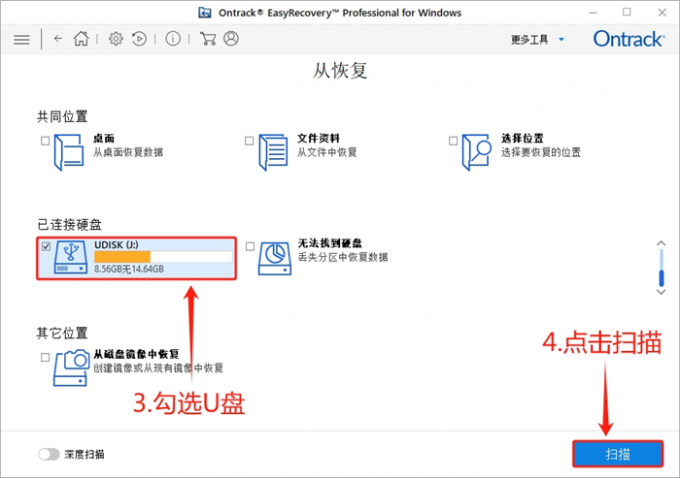Click the 从磁盘镜像中恢复 label
The height and width of the screenshot is (478, 680).
pos(136,354)
